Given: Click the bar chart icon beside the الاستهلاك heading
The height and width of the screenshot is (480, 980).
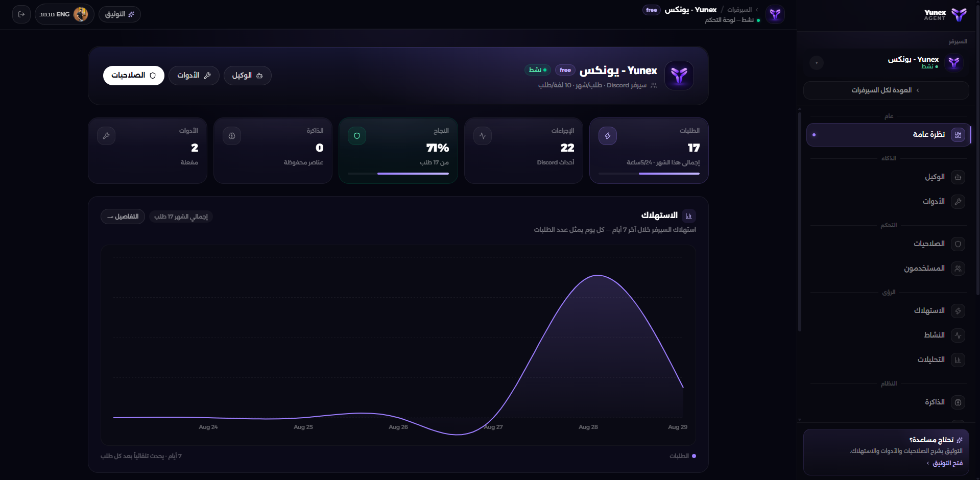Looking at the screenshot, I should point(688,216).
